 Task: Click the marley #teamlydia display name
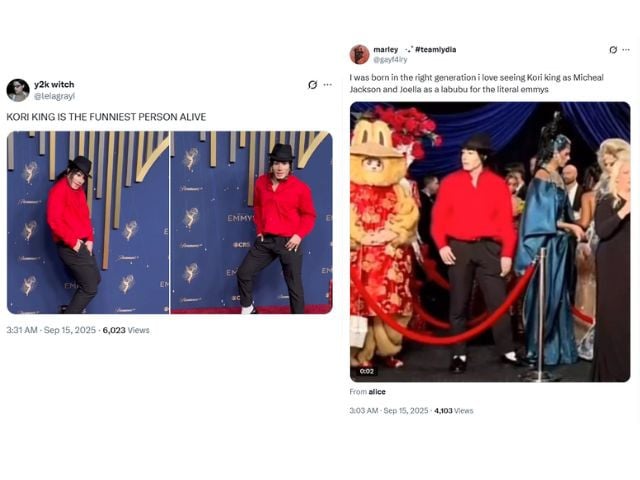[x=415, y=49]
